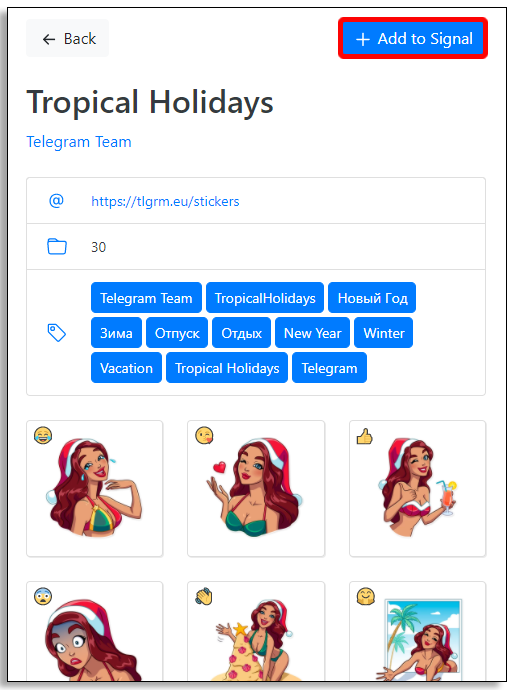This screenshot has width=515, height=690.
Task: Filter by the TropicalHolidays tag
Action: click(265, 298)
